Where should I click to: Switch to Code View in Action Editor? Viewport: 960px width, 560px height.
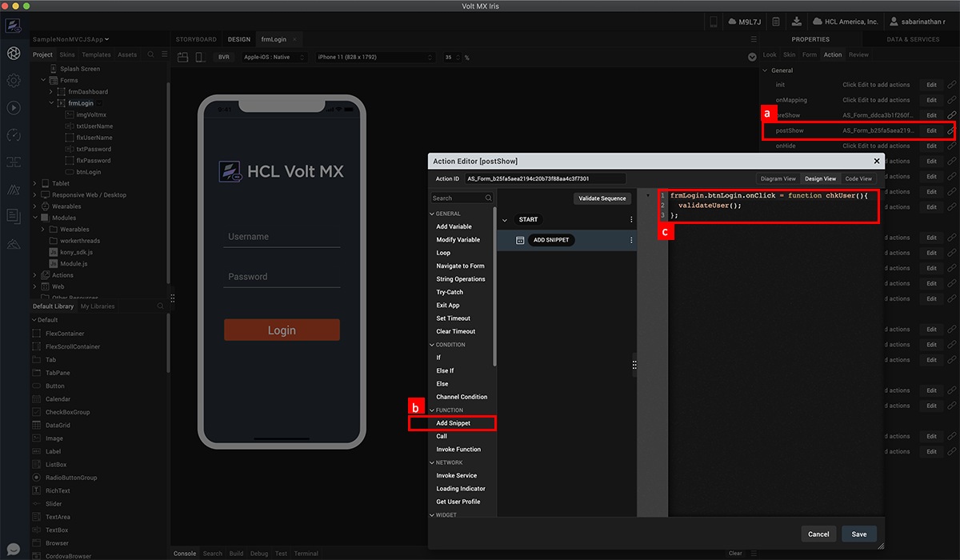pos(858,178)
